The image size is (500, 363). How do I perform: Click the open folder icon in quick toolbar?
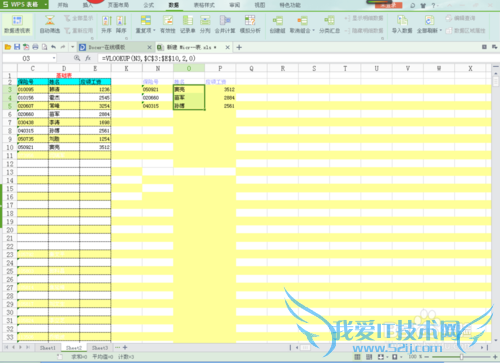click(x=8, y=47)
